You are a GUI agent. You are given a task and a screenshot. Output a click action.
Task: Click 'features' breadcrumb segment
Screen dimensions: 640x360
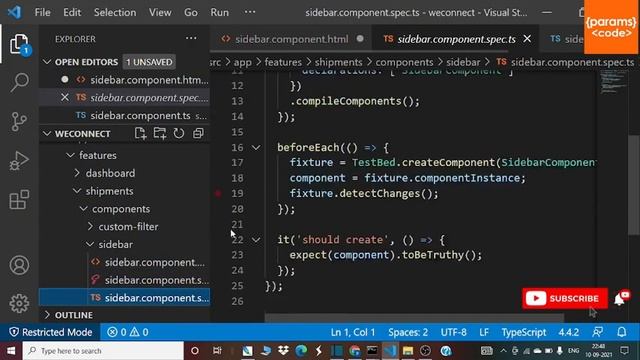pyautogui.click(x=283, y=62)
